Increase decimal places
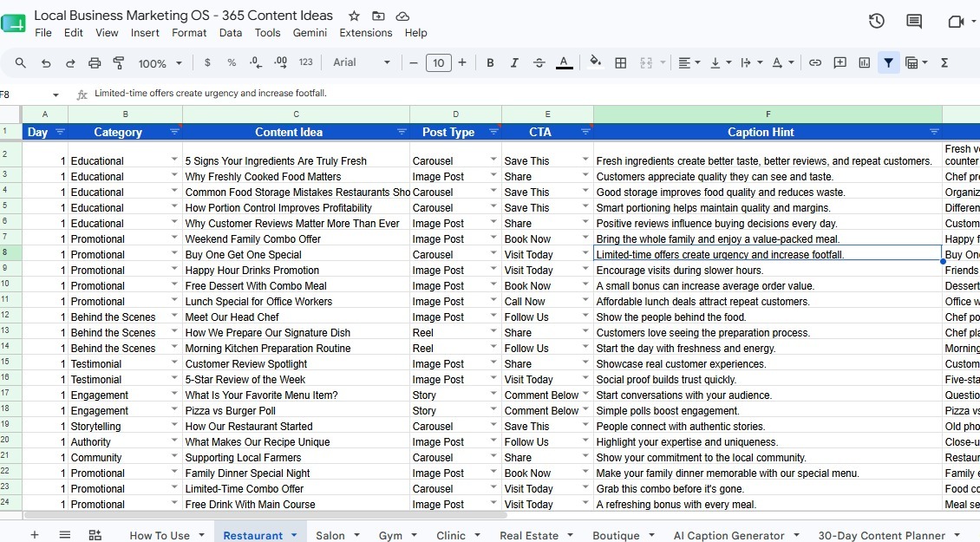The width and height of the screenshot is (980, 542). pos(280,62)
